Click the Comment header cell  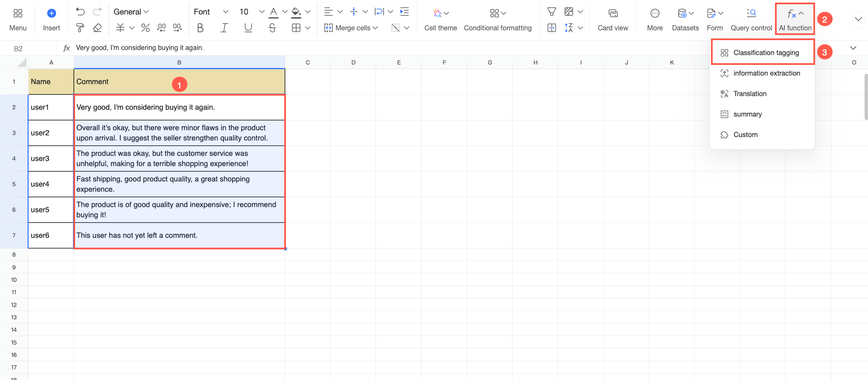pos(179,82)
